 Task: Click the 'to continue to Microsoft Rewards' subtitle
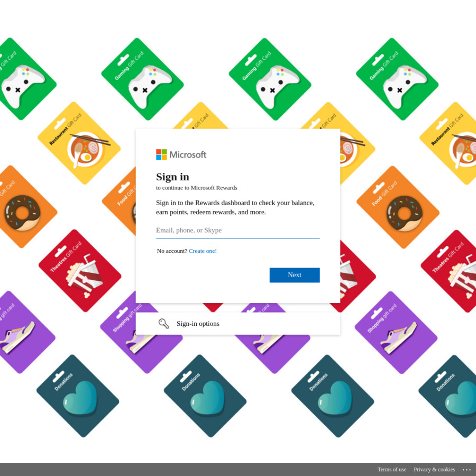[x=196, y=188]
